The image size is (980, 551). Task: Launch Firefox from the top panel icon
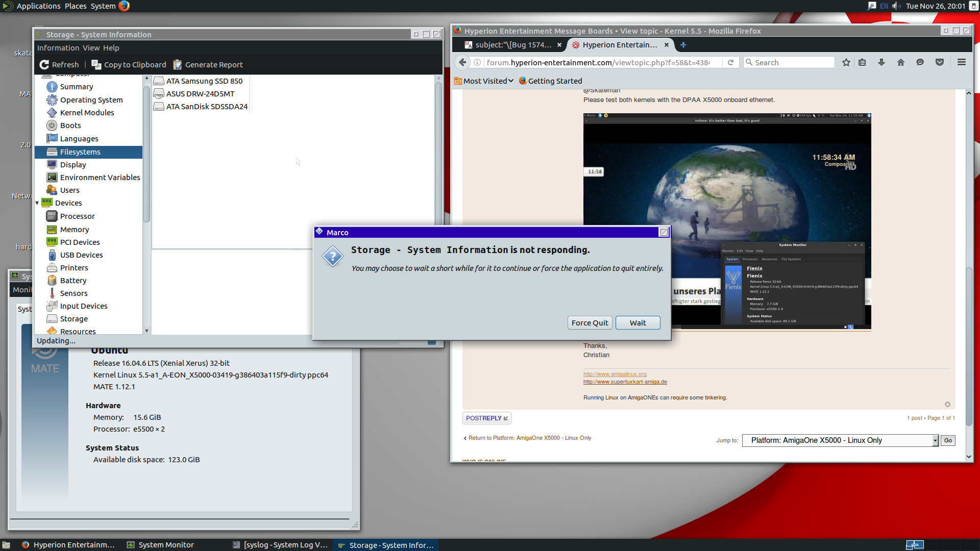coord(124,6)
